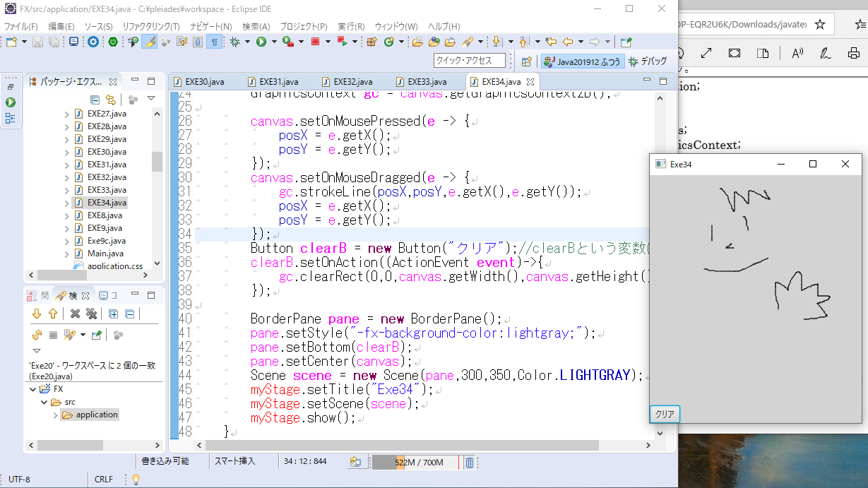This screenshot has height=488, width=868.
Task: Click Collapse All in Package Explorer
Action: pos(95,100)
